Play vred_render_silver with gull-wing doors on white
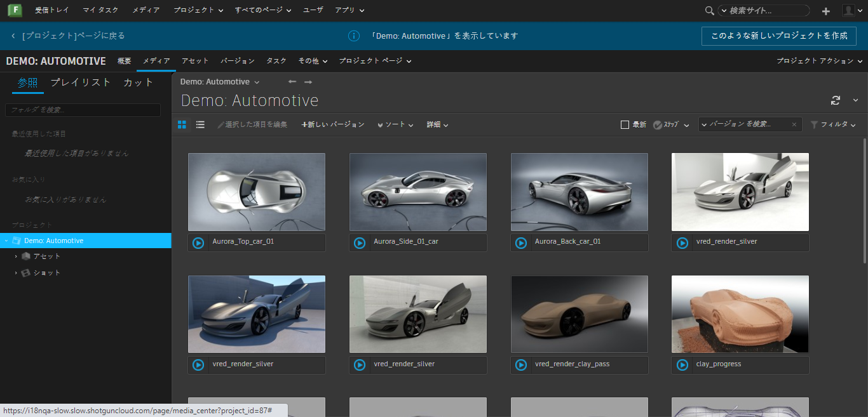The height and width of the screenshot is (417, 868). (x=682, y=242)
